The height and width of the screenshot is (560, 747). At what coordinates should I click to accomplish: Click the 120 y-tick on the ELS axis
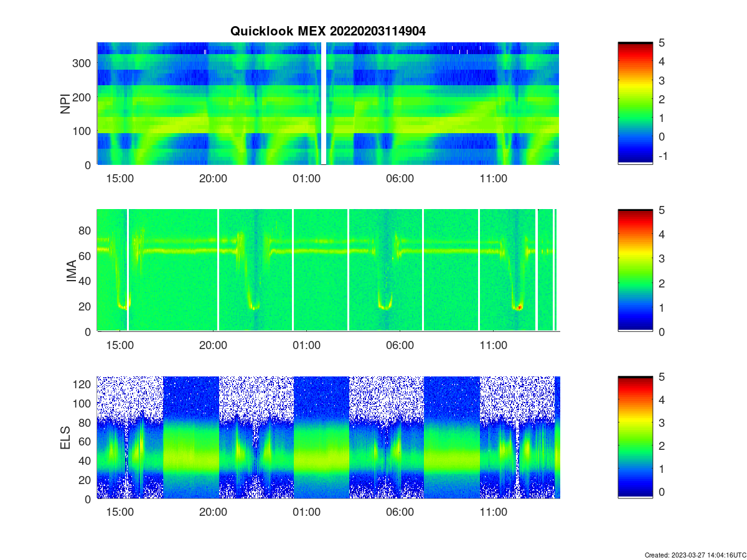pyautogui.click(x=83, y=385)
